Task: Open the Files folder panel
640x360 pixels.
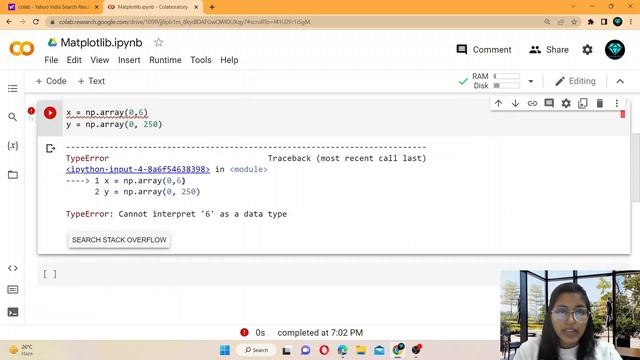Action: [x=13, y=175]
